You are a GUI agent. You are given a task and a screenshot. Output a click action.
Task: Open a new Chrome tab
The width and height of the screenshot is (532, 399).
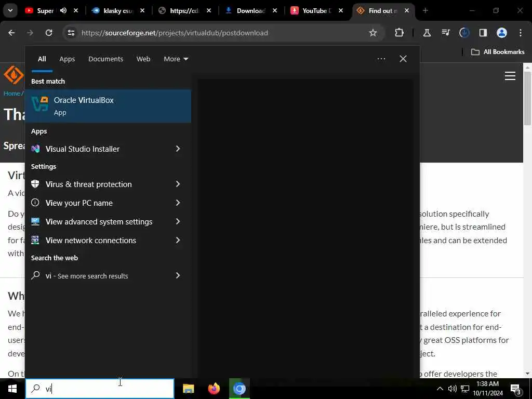point(425,10)
